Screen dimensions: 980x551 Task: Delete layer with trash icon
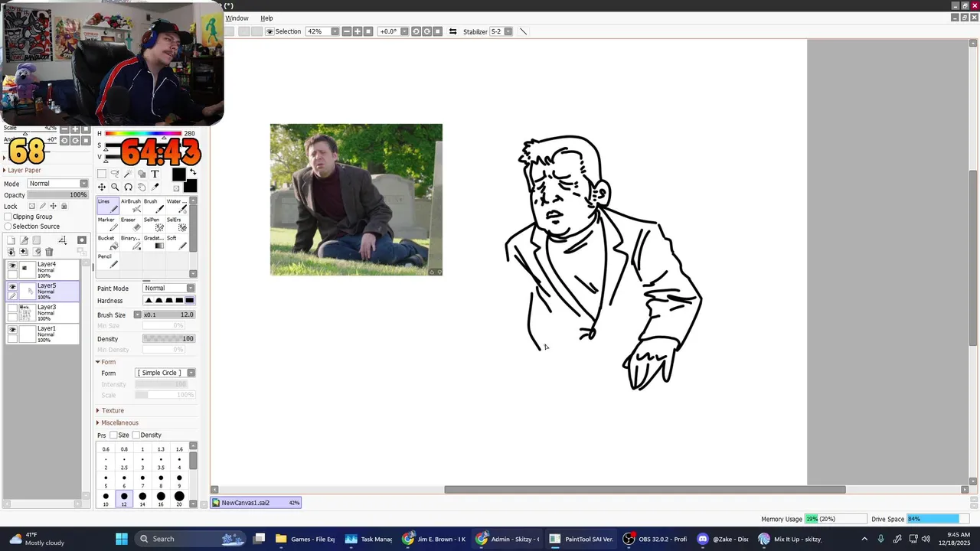click(x=49, y=252)
